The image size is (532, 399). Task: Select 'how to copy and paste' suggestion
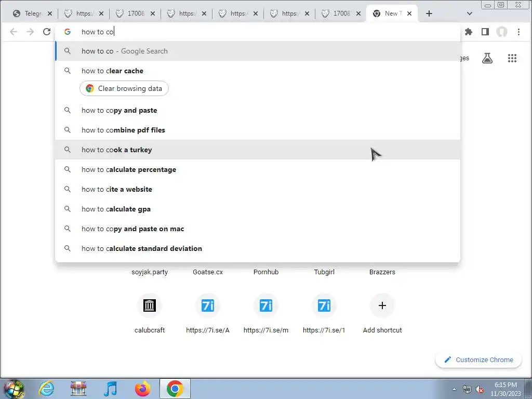click(x=258, y=110)
